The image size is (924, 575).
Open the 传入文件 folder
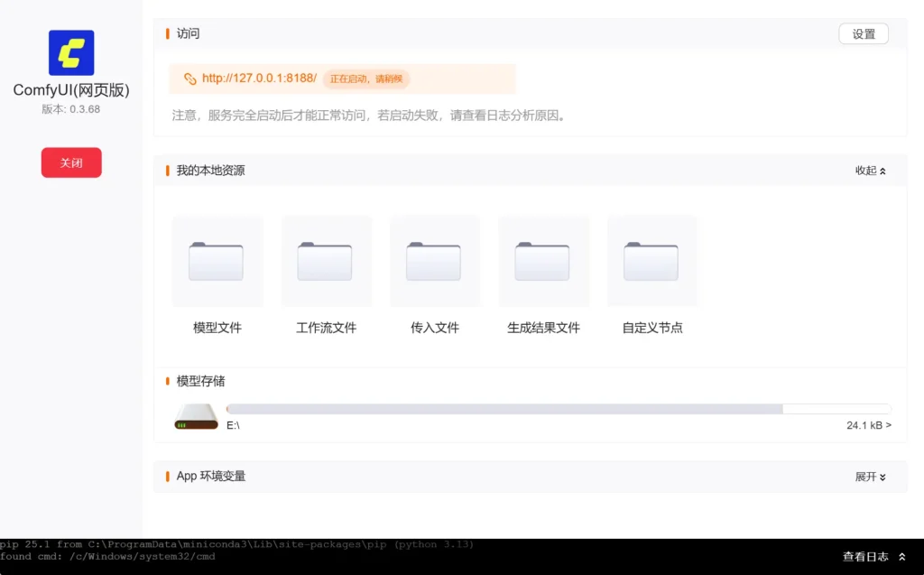[435, 261]
